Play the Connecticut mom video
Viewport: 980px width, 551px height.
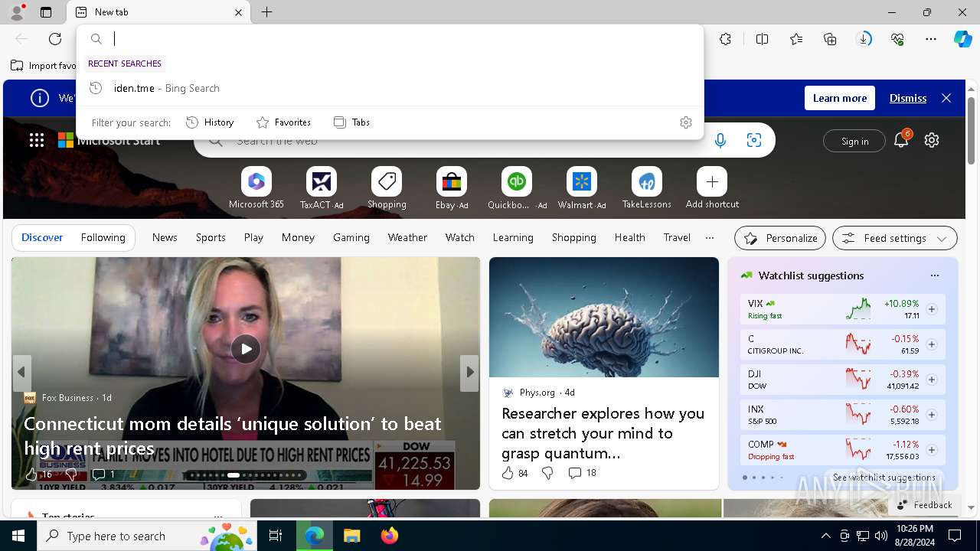tap(245, 349)
